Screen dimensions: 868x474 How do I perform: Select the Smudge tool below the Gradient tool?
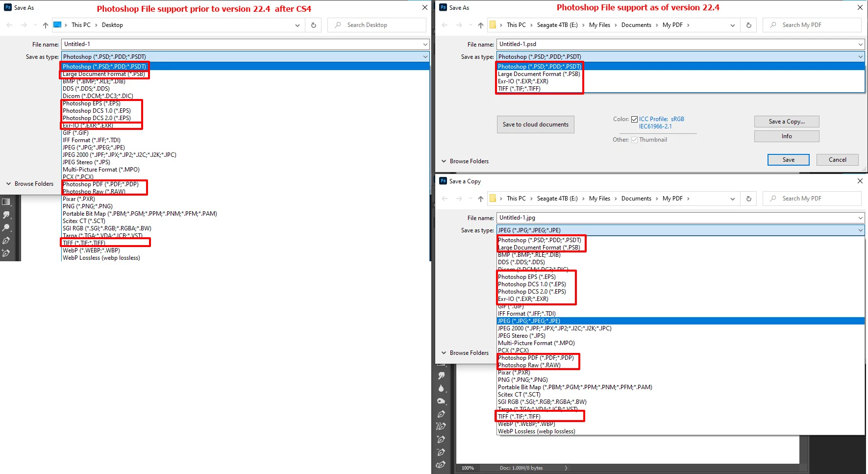pyautogui.click(x=6, y=215)
